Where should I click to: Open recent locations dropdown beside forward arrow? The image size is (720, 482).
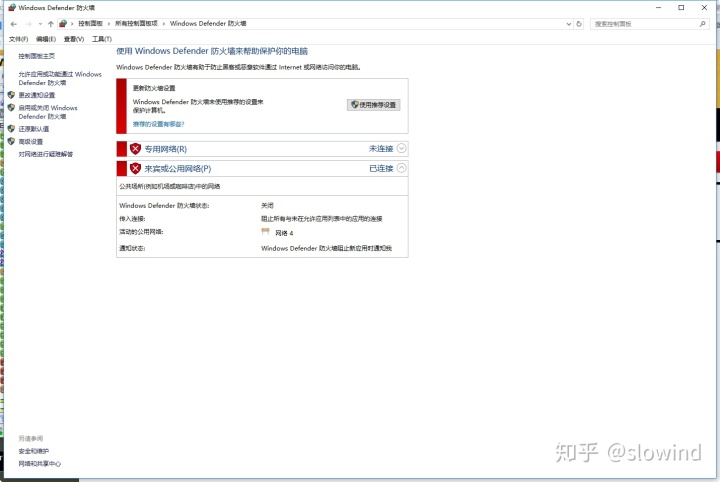[x=40, y=24]
